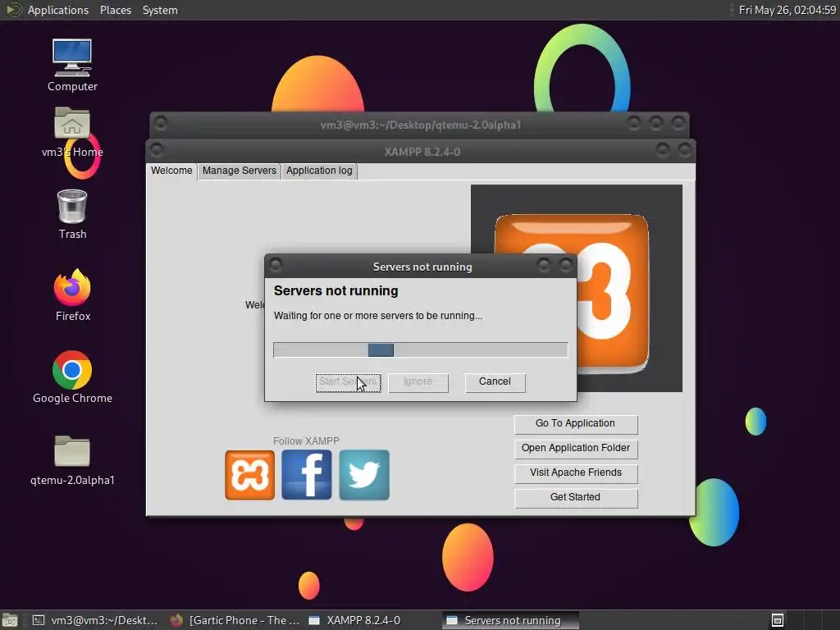Click the XAMPP 8.2.4-0 window title bar
The height and width of the screenshot is (630, 840).
(x=422, y=152)
